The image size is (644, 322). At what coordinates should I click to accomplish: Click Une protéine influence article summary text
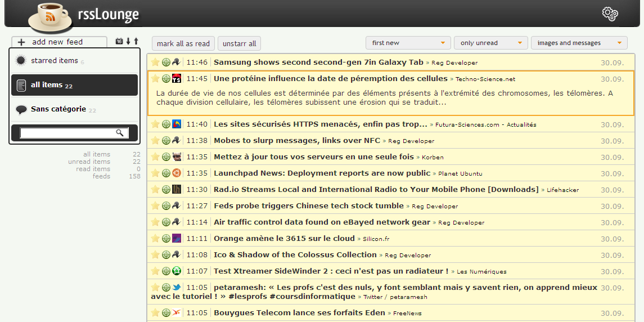pos(384,97)
